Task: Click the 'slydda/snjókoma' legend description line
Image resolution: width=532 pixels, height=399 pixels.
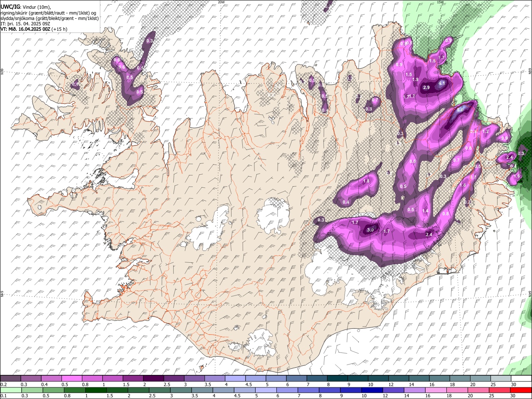Action: coord(49,18)
